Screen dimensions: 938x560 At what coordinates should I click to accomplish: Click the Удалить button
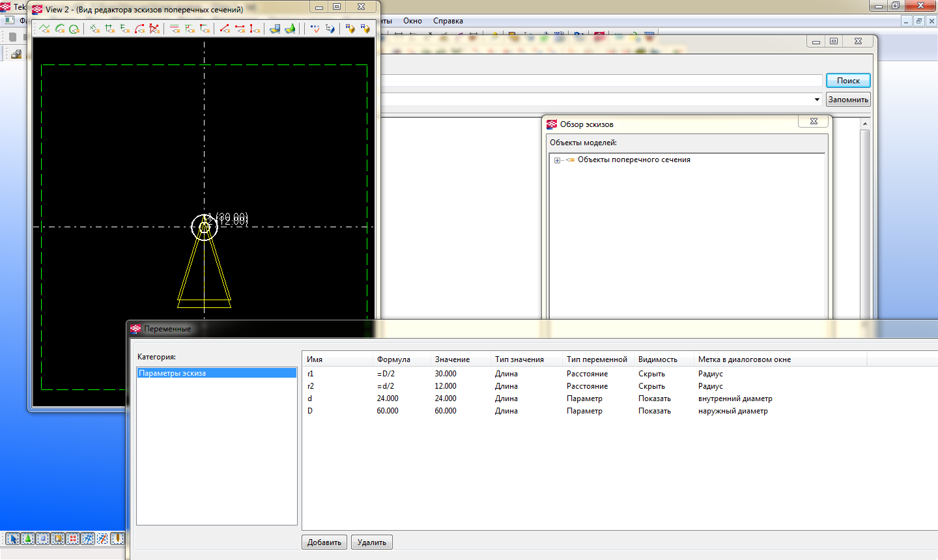372,542
